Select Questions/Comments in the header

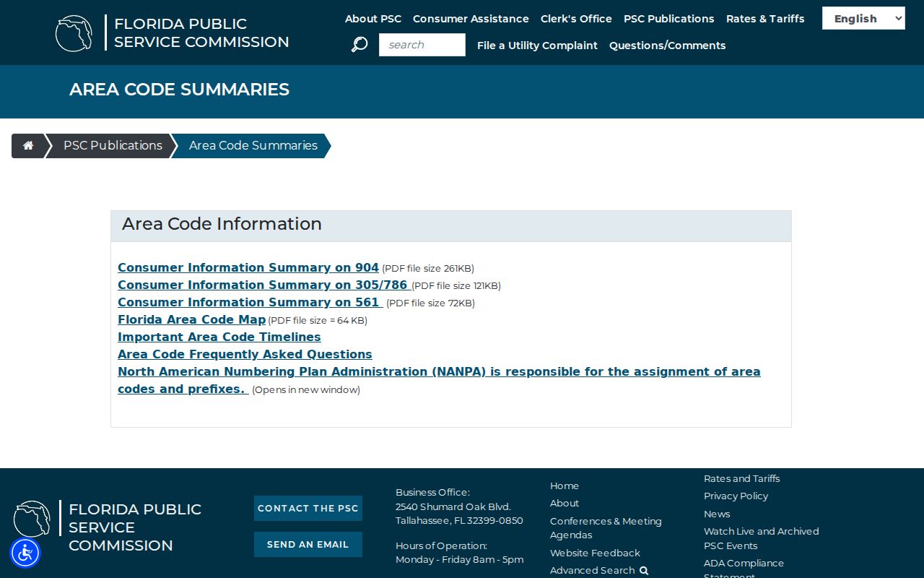pos(668,46)
